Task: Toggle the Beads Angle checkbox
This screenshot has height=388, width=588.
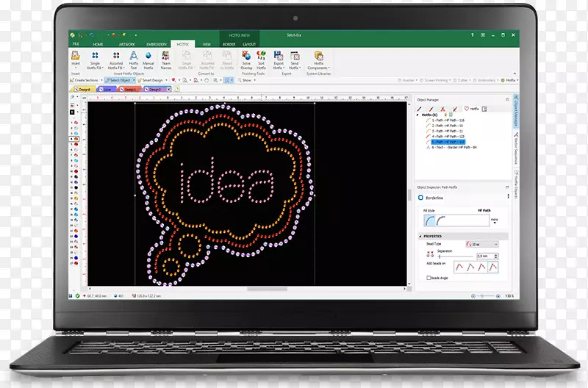Action: [x=429, y=278]
